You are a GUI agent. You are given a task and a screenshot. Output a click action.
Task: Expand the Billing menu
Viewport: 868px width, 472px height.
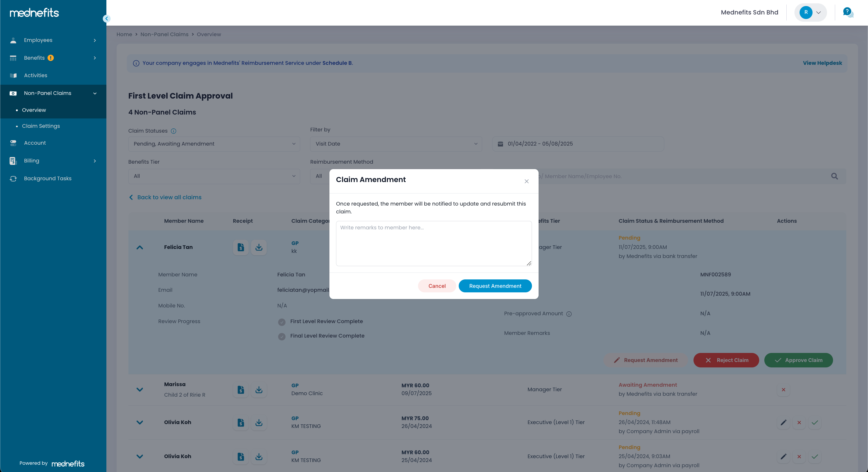[x=53, y=161]
